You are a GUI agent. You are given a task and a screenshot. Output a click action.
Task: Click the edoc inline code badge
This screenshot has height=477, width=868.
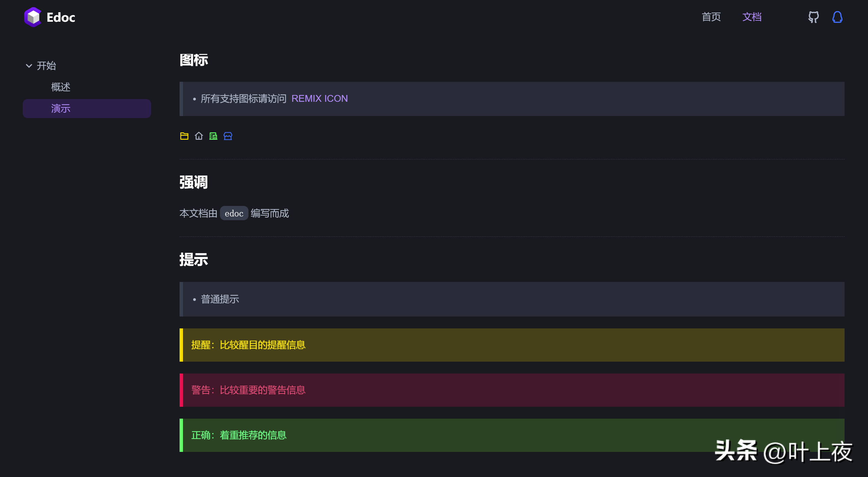[x=234, y=213]
